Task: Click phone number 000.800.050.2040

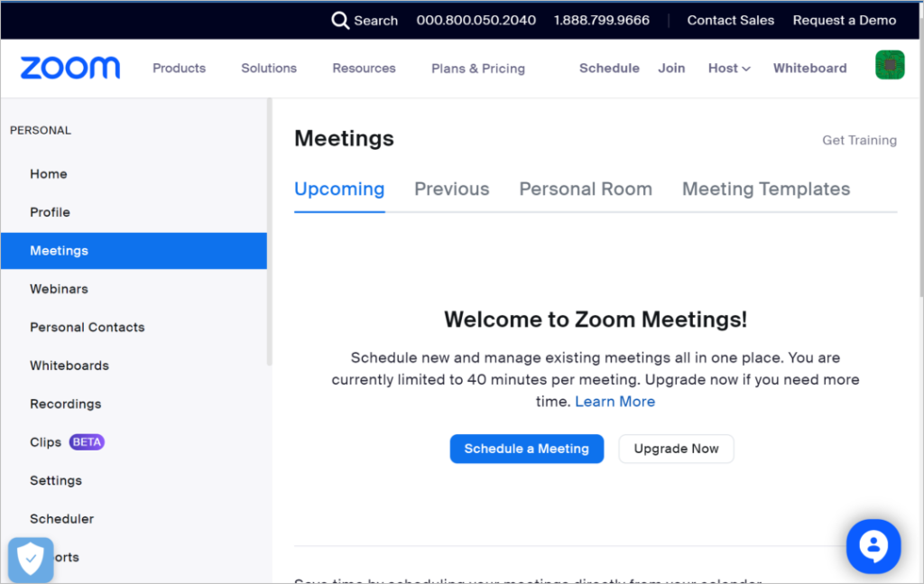Action: (476, 20)
